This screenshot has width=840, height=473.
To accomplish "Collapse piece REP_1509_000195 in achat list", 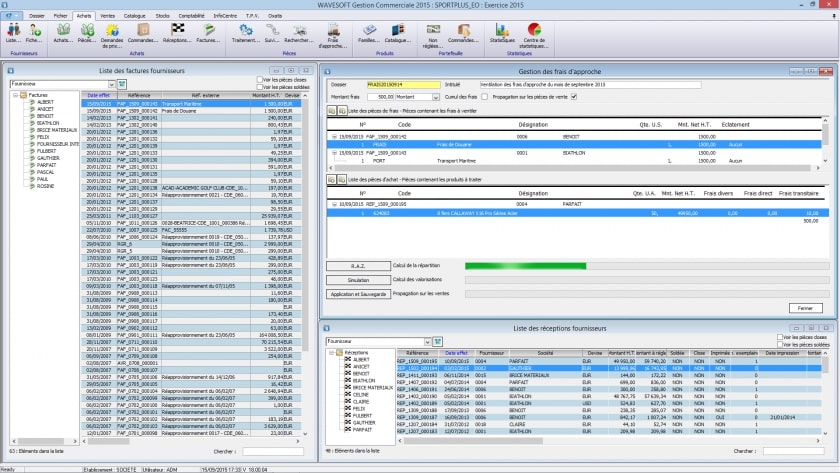I will pyautogui.click(x=334, y=204).
